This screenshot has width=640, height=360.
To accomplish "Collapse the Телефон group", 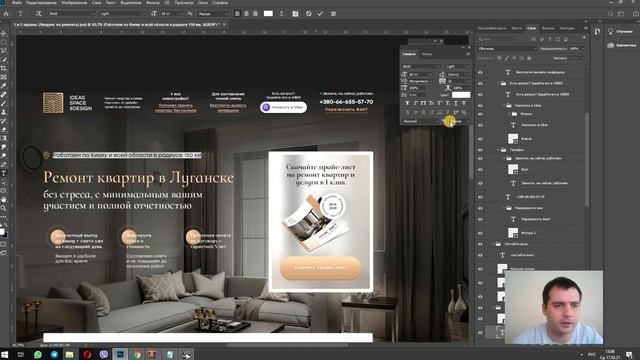I will (x=498, y=150).
